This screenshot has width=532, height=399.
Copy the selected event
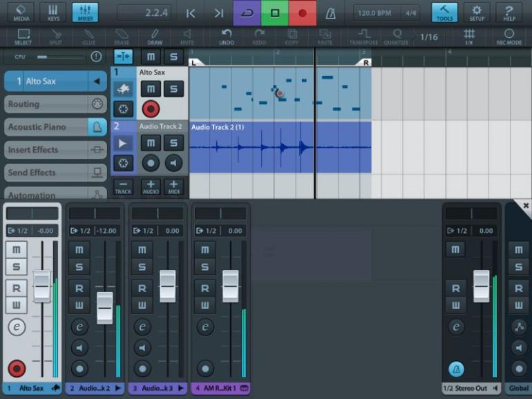click(292, 37)
